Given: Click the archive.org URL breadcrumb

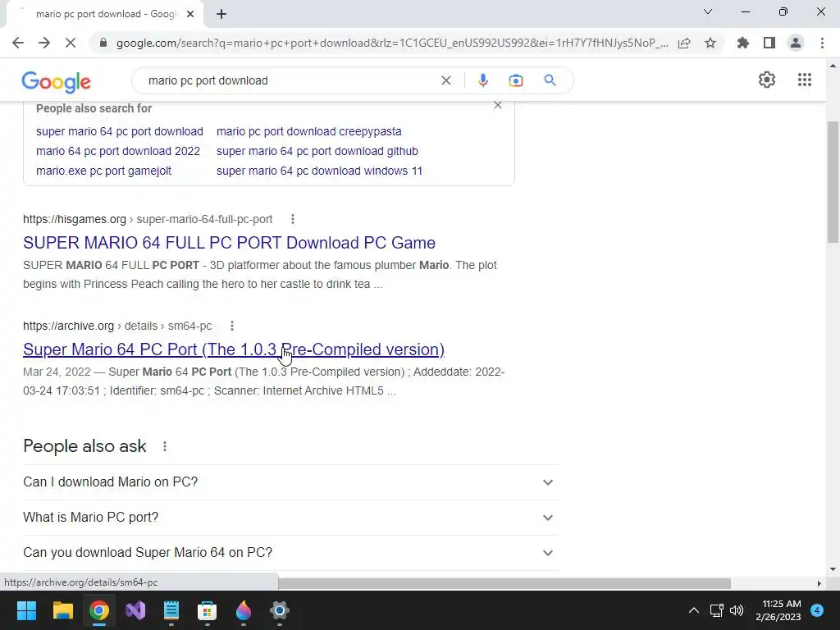Looking at the screenshot, I should (117, 326).
